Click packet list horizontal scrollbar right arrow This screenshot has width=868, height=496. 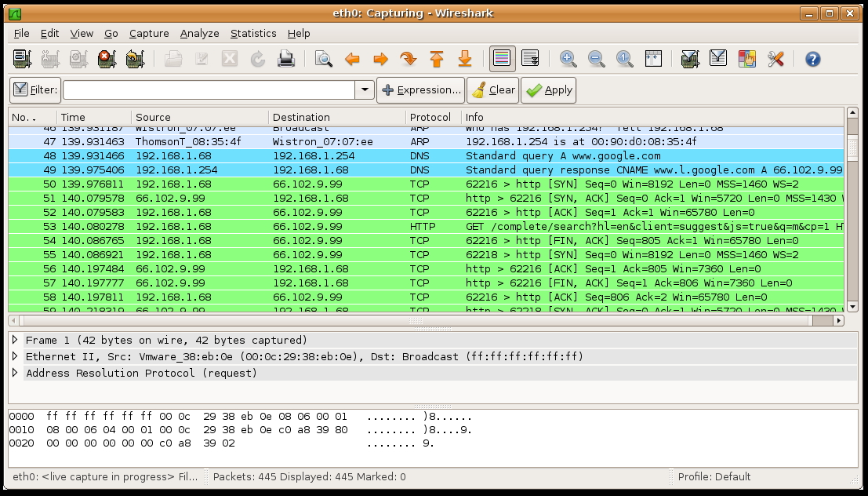pyautogui.click(x=839, y=320)
